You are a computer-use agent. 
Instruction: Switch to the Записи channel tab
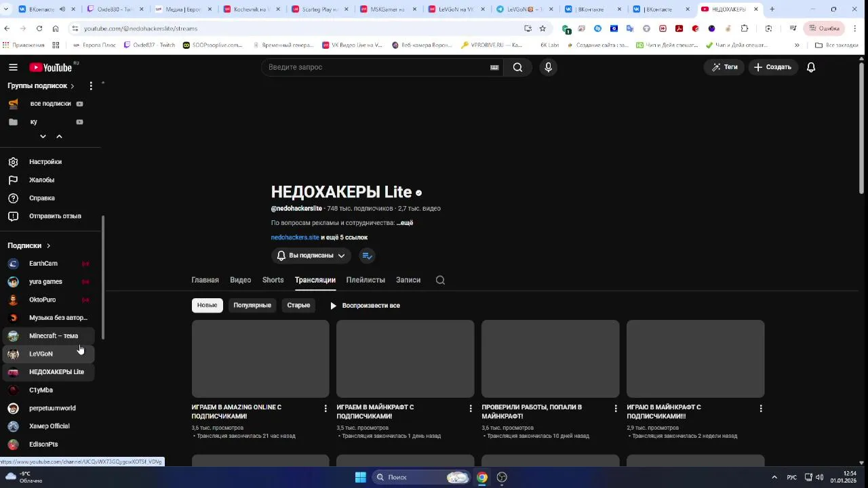[408, 280]
